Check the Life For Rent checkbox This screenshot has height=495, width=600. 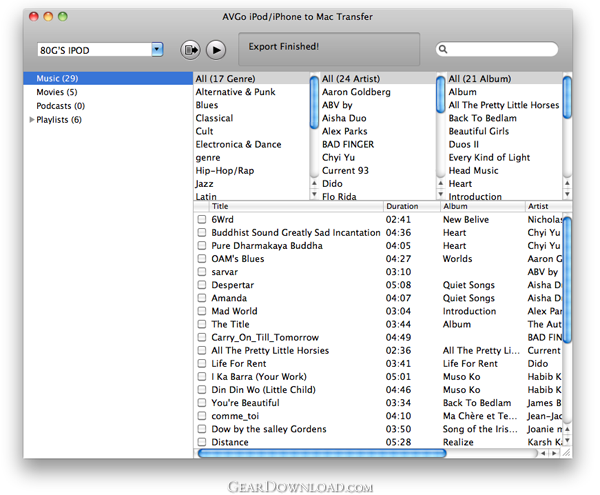tap(202, 363)
